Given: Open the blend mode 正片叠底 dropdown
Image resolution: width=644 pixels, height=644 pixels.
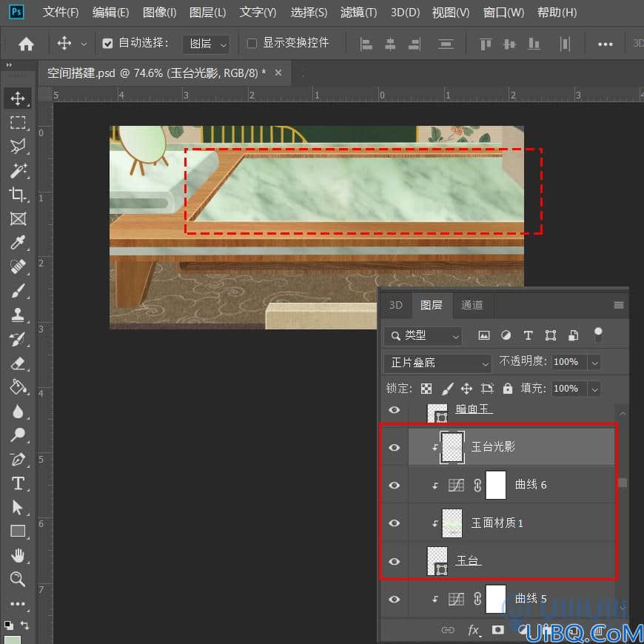Looking at the screenshot, I should [x=437, y=363].
